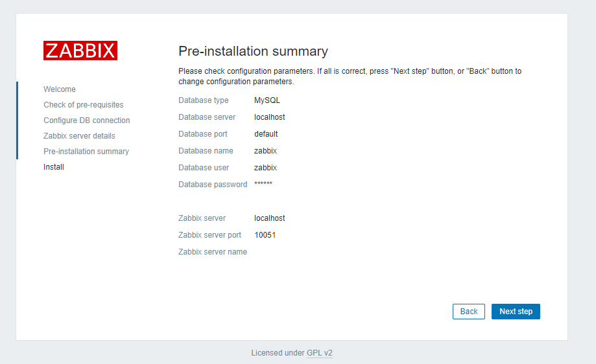Screen dimensions: 596x364
Task: Click the Database name label
Action: coord(206,151)
